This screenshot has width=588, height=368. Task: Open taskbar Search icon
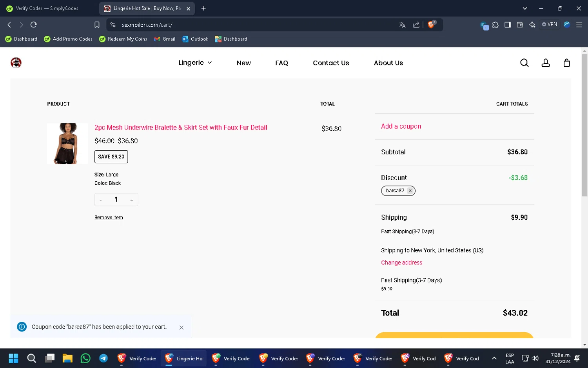pos(32,358)
